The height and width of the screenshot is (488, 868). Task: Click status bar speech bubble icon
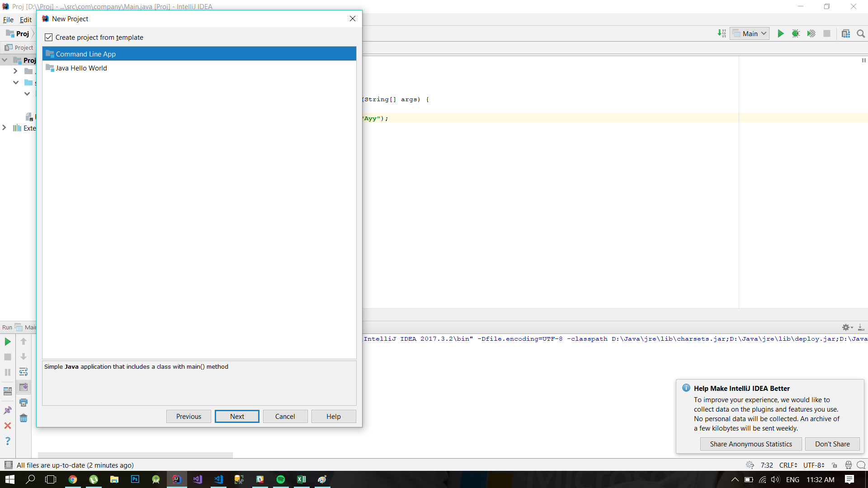[861, 465]
